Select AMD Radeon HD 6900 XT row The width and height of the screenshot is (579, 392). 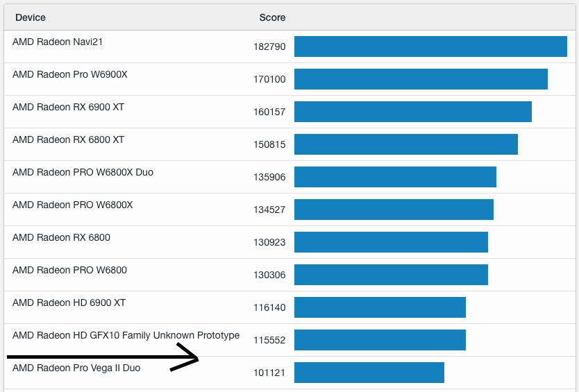289,307
